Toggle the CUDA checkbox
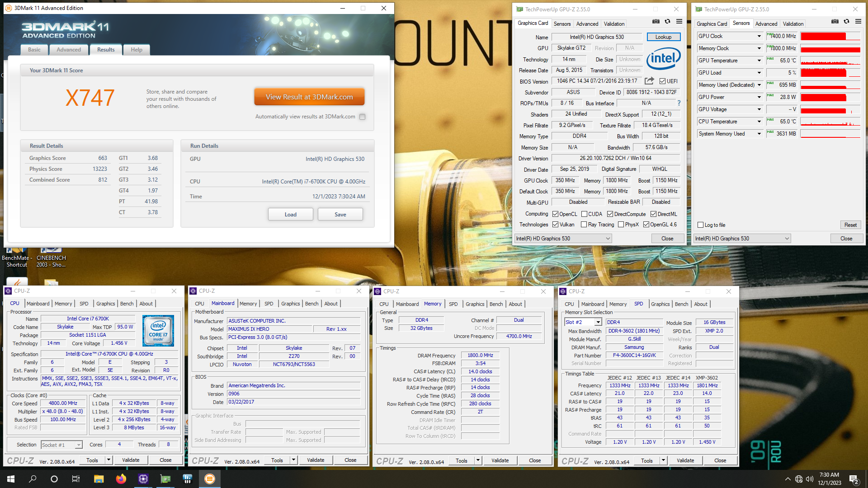Viewport: 868px width, 488px height. click(584, 214)
